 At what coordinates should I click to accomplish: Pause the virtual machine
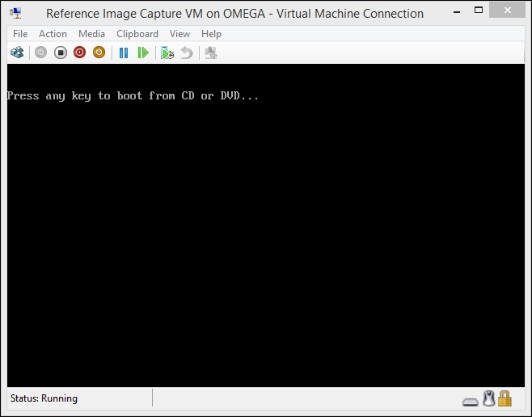pos(124,53)
